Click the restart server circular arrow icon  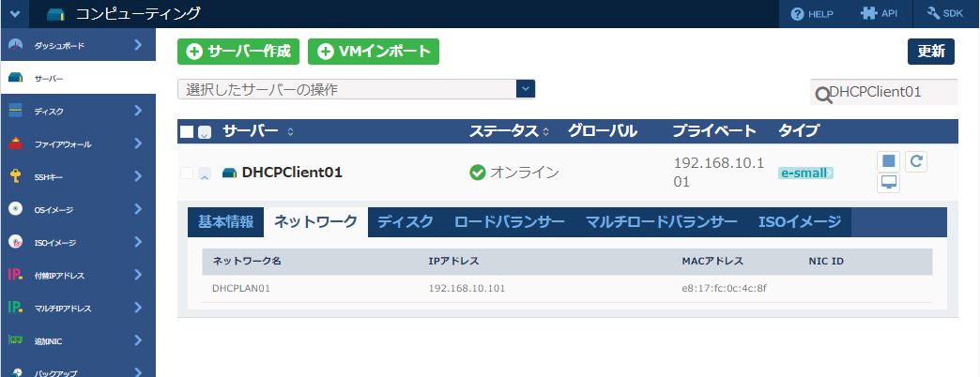tap(915, 161)
